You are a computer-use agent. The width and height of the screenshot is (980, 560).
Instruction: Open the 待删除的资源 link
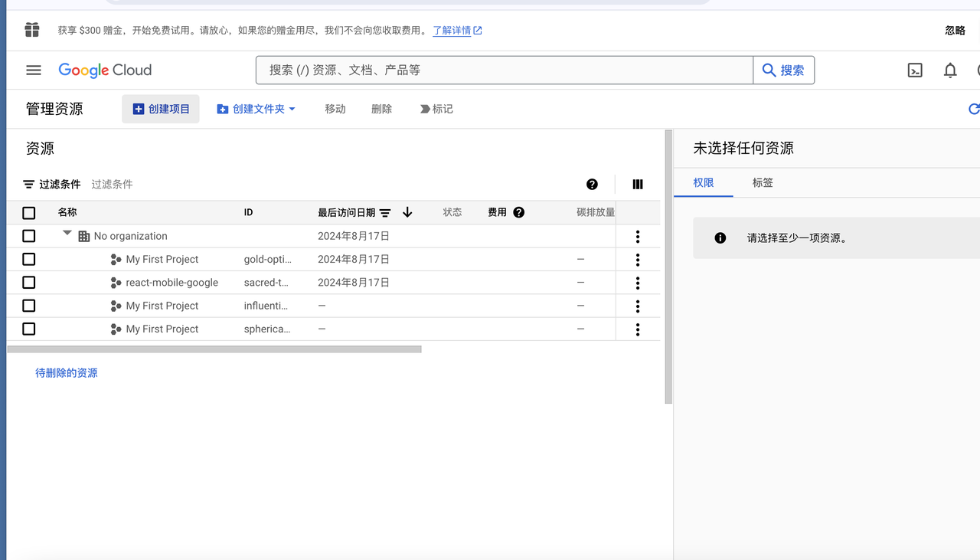(67, 373)
